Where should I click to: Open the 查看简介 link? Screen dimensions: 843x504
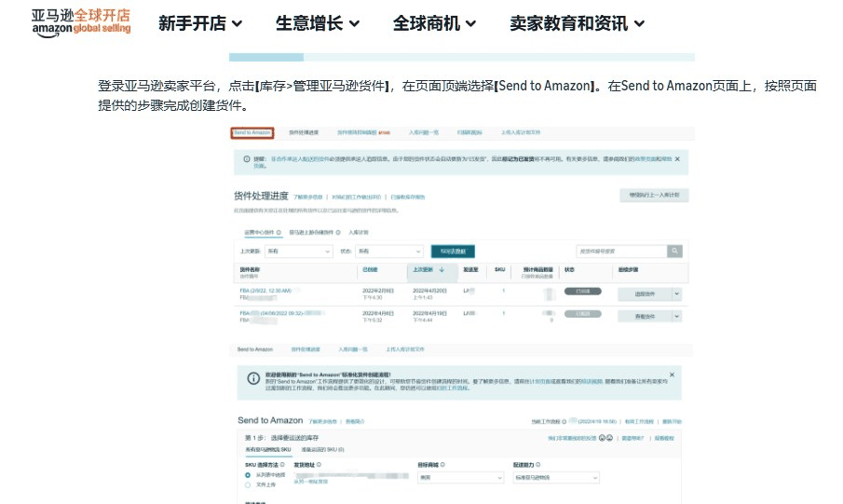(x=355, y=421)
